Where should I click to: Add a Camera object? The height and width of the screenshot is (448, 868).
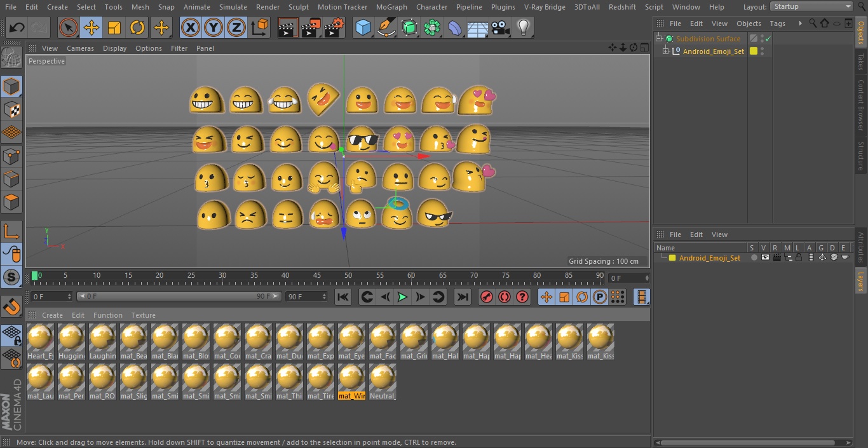point(501,28)
